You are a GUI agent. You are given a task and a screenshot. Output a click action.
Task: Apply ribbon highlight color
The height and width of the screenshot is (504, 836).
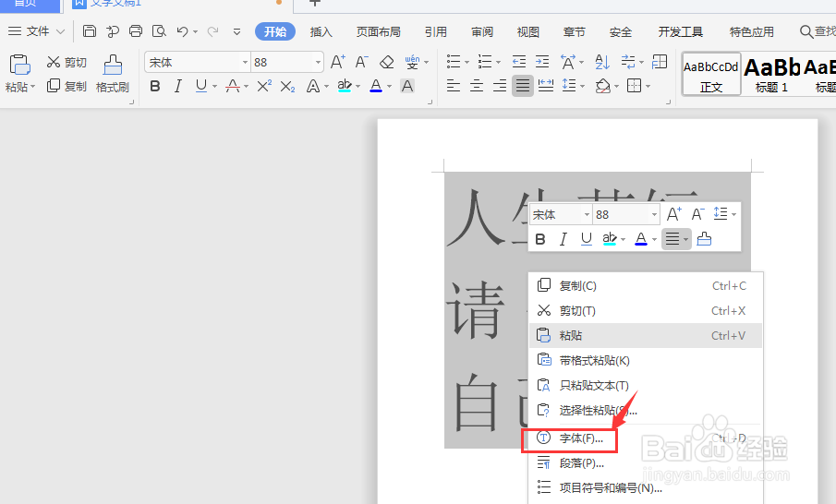(345, 86)
